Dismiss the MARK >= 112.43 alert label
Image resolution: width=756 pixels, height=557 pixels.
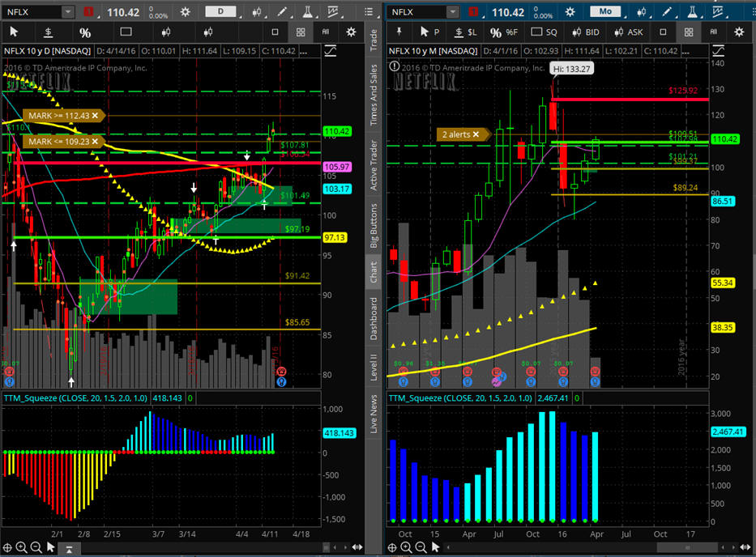[95, 116]
